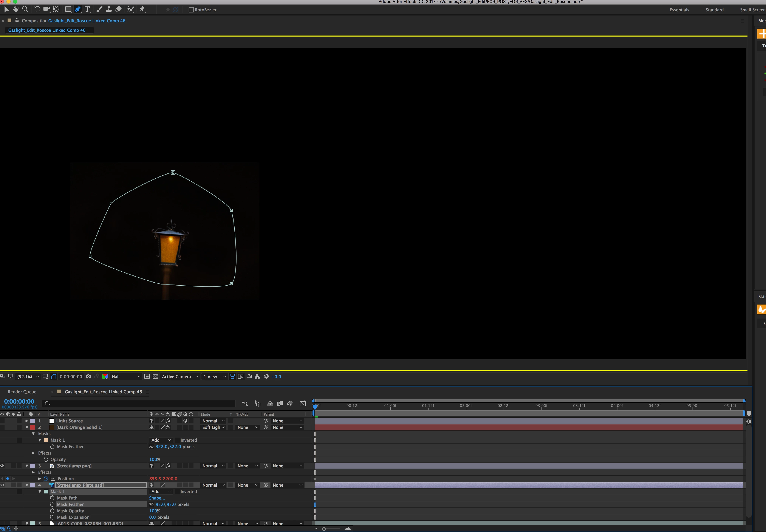The height and width of the screenshot is (532, 766).
Task: Switch to the Render Queue tab
Action: 22,392
